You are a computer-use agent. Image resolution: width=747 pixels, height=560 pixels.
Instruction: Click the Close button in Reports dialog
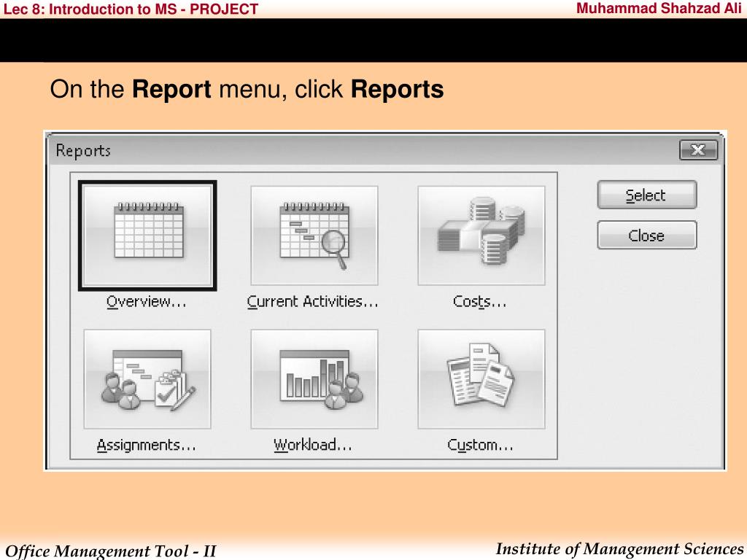[x=647, y=236]
